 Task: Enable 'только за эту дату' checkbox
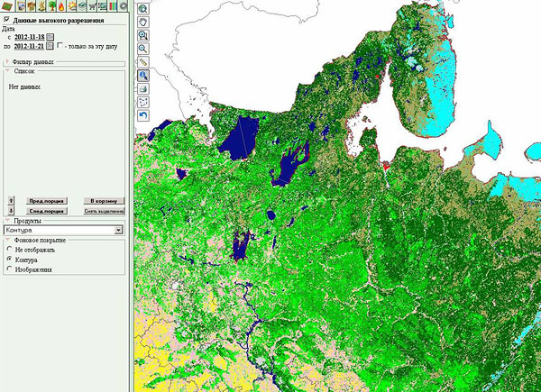(x=60, y=45)
